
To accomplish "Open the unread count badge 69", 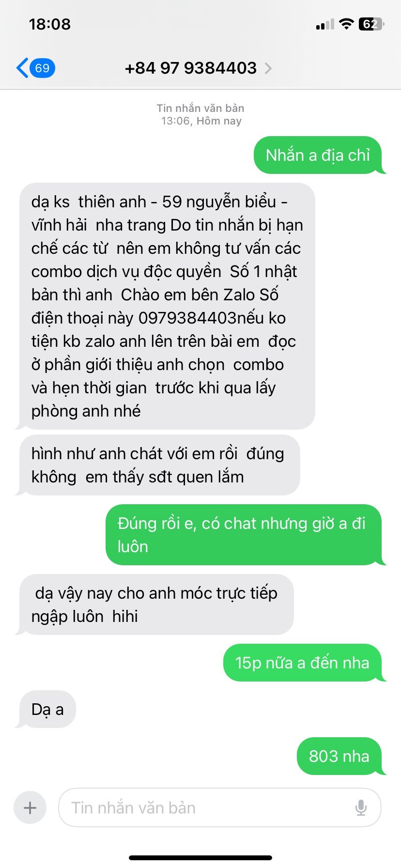I will point(43,68).
